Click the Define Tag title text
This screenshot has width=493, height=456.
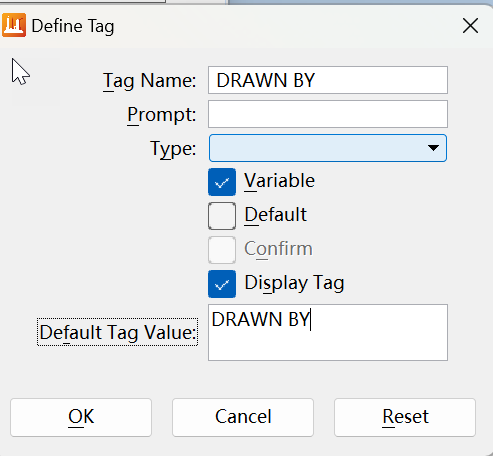73,26
